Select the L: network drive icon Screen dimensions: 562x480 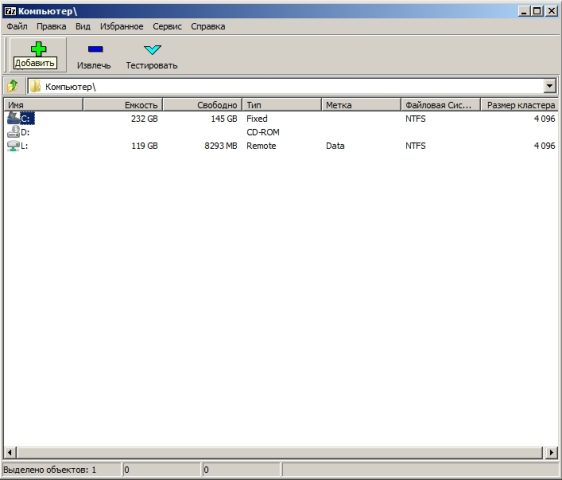point(13,146)
